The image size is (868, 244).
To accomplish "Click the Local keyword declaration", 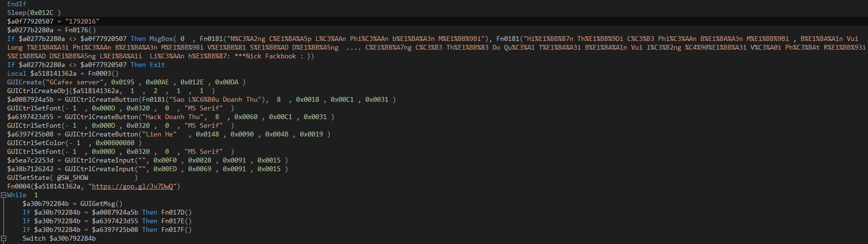I will point(17,74).
